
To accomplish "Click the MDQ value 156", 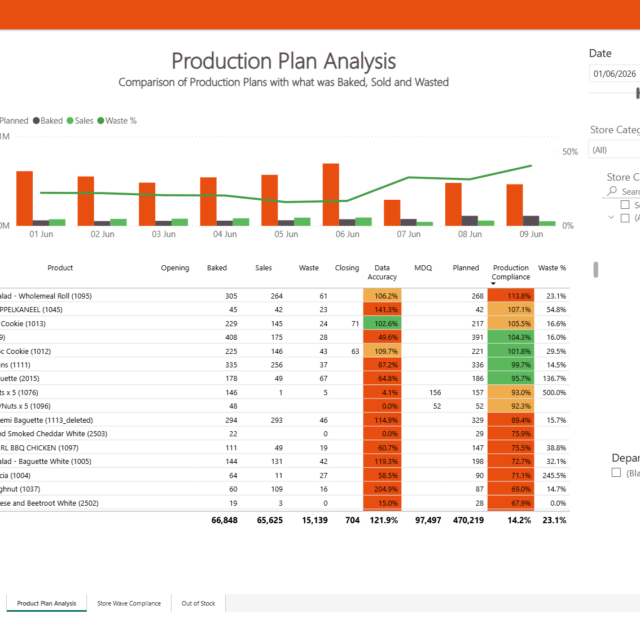I will pyautogui.click(x=435, y=393).
